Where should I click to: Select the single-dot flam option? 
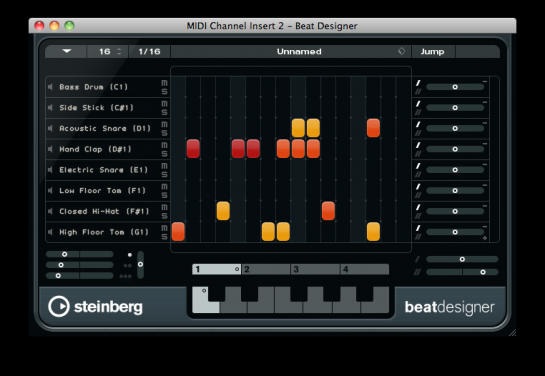click(x=130, y=255)
